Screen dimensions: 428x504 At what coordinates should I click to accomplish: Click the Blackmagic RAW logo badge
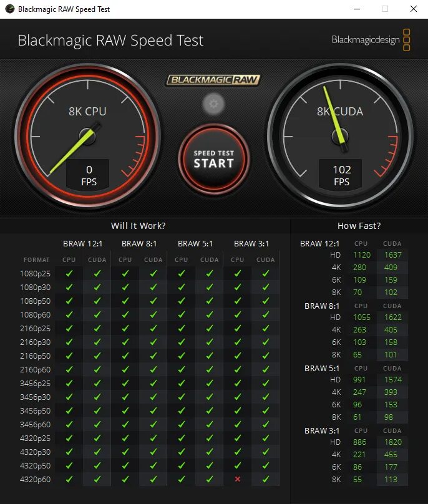point(213,80)
